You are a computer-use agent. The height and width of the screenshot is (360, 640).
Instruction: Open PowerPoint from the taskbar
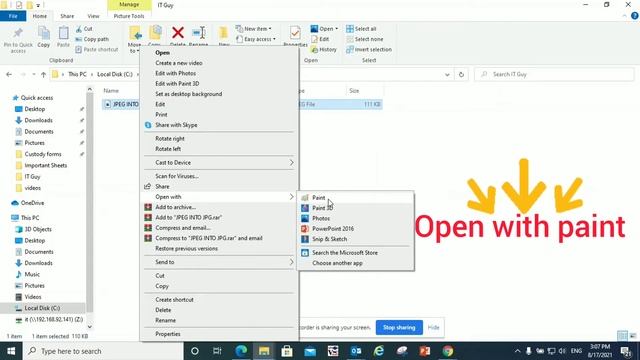pos(425,351)
